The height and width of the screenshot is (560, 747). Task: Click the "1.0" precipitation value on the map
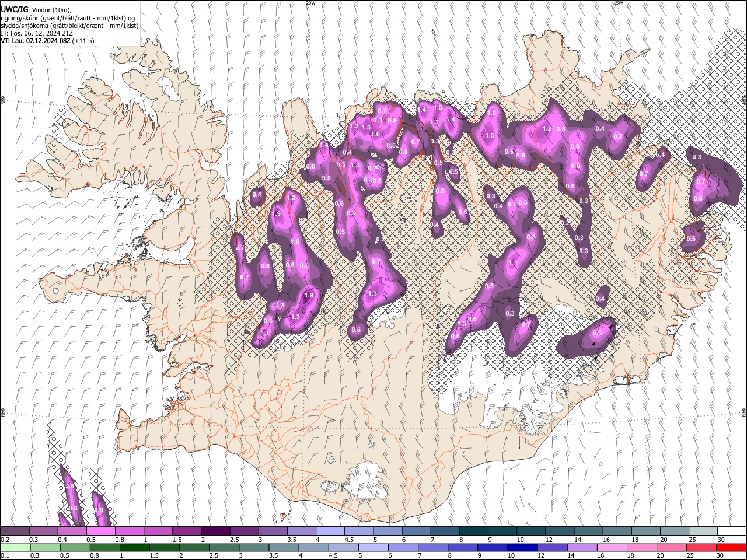(492, 113)
